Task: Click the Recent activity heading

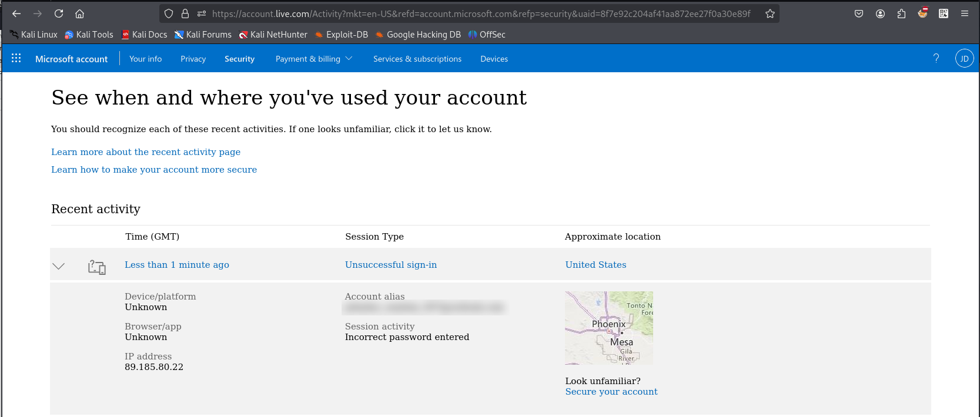Action: (96, 209)
